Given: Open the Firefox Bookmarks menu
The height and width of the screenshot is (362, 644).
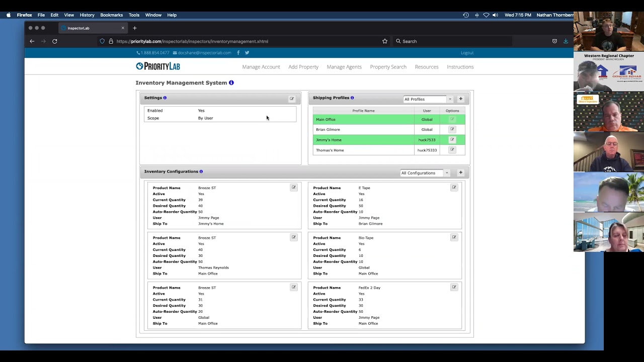Looking at the screenshot, I should coord(112,15).
